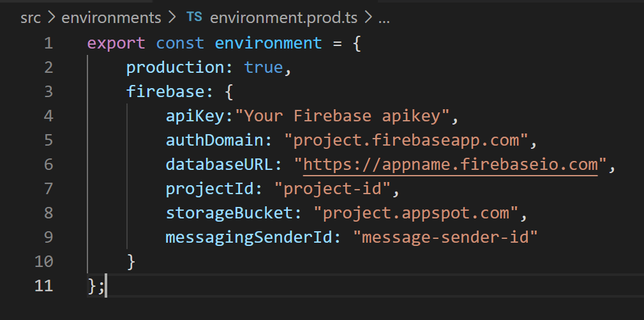Place cursor in "Your Firebase apikey" string
Screen dimensions: 644x320
[x=341, y=117]
